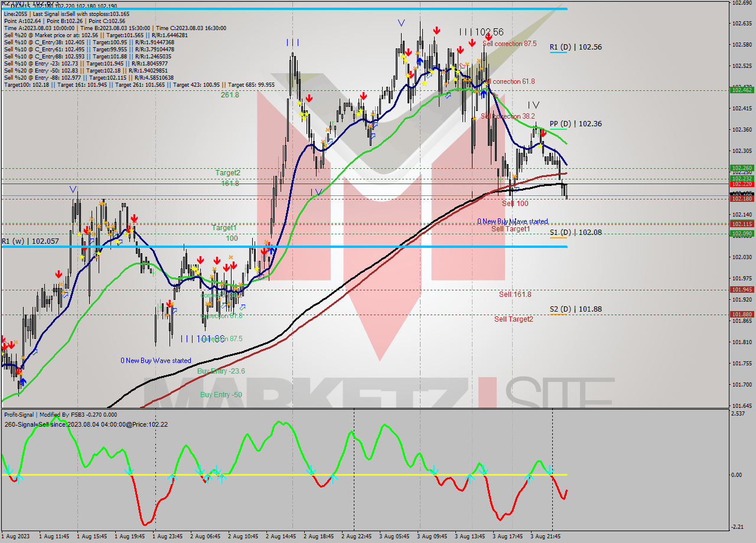756x543 pixels.
Task: Click the Sell 161.8 level label
Action: (515, 295)
